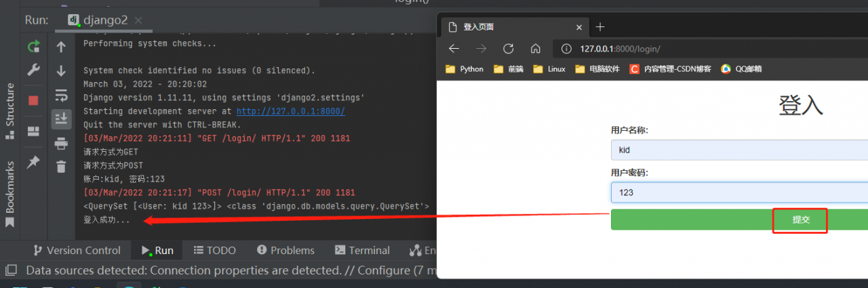Open the Linux bookmark folder
Image resolution: width=868 pixels, height=288 pixels.
(x=549, y=68)
